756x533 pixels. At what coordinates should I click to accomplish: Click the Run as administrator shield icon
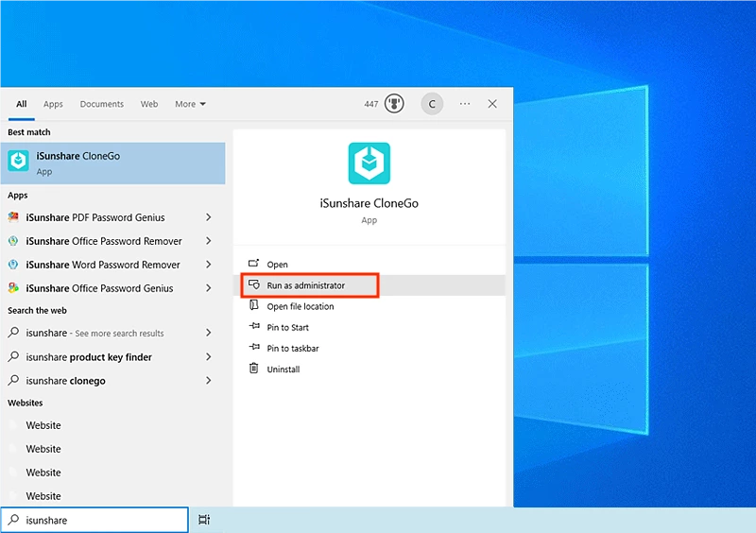(x=254, y=284)
